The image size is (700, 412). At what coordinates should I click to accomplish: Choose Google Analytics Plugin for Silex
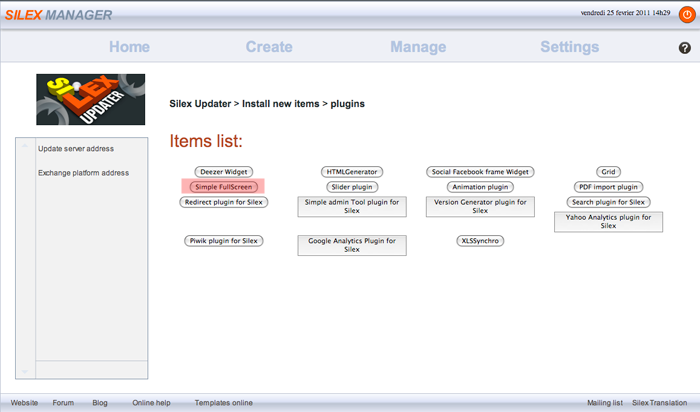(352, 245)
